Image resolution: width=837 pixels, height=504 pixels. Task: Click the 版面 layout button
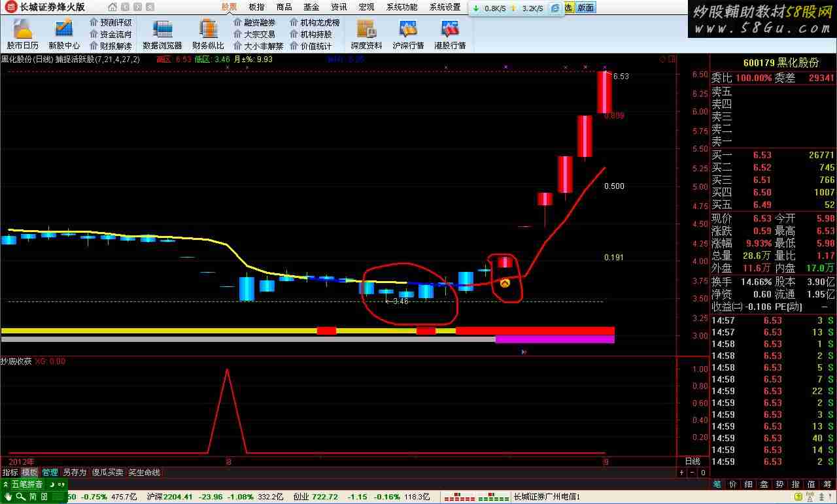(586, 8)
